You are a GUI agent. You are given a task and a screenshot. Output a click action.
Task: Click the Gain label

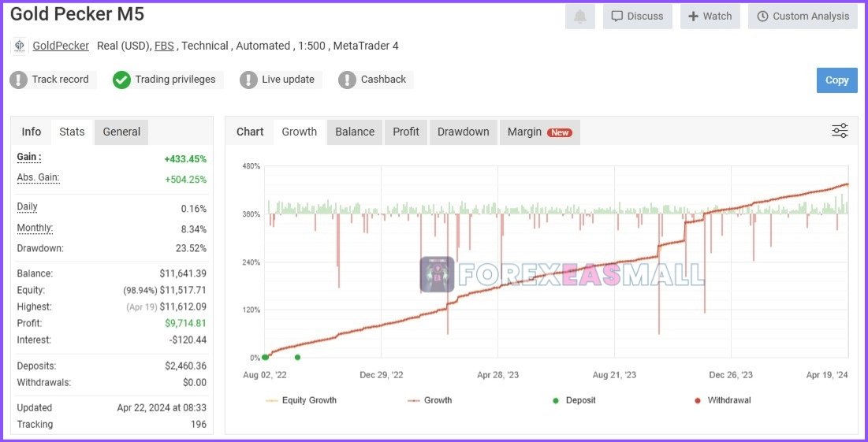[29, 157]
